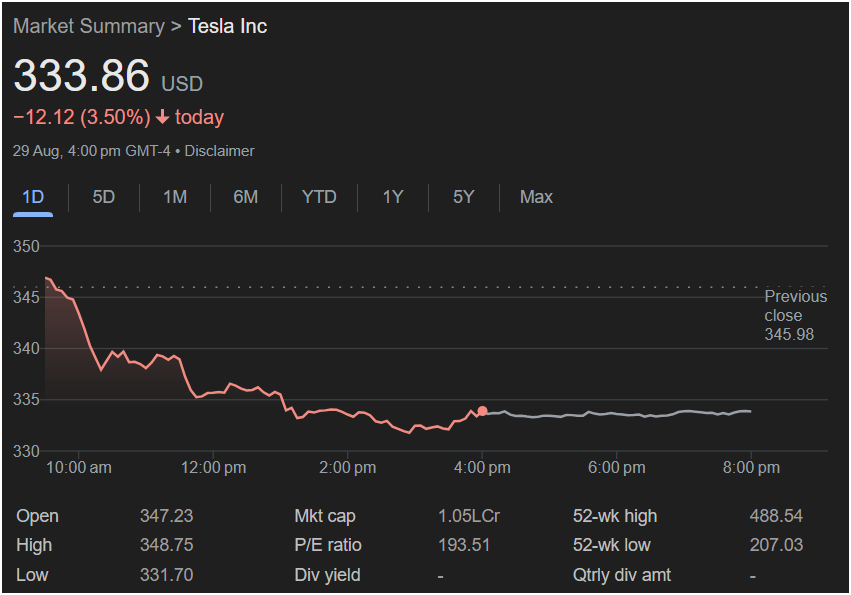Click the 333.86 stock price
This screenshot has width=851, height=595.
81,76
